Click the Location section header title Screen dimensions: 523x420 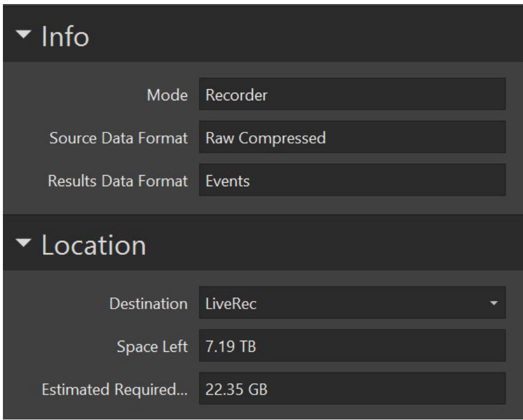click(x=94, y=245)
